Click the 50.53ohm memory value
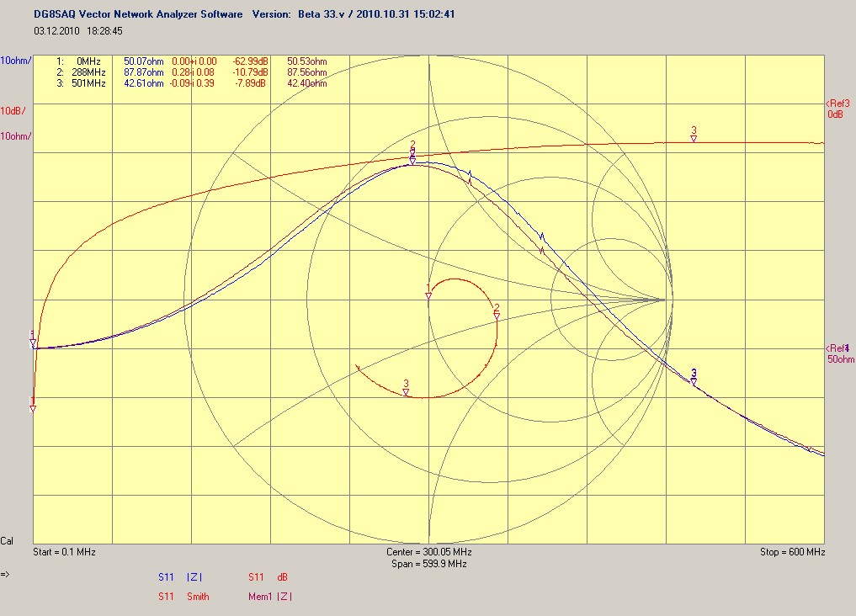856x616 pixels. coord(307,61)
